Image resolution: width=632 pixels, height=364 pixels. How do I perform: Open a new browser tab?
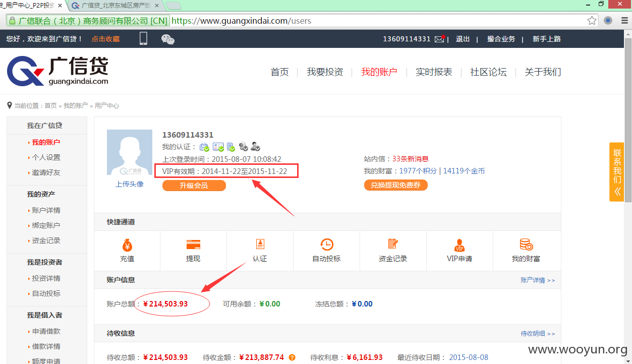pos(174,6)
